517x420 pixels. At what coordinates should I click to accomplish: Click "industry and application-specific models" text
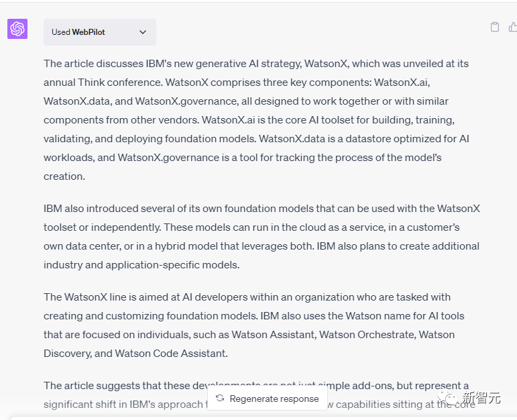141,265
